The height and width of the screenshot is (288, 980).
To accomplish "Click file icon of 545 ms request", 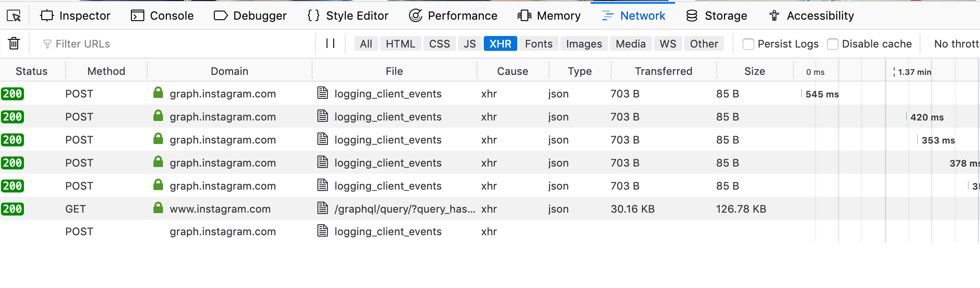I will (x=323, y=93).
